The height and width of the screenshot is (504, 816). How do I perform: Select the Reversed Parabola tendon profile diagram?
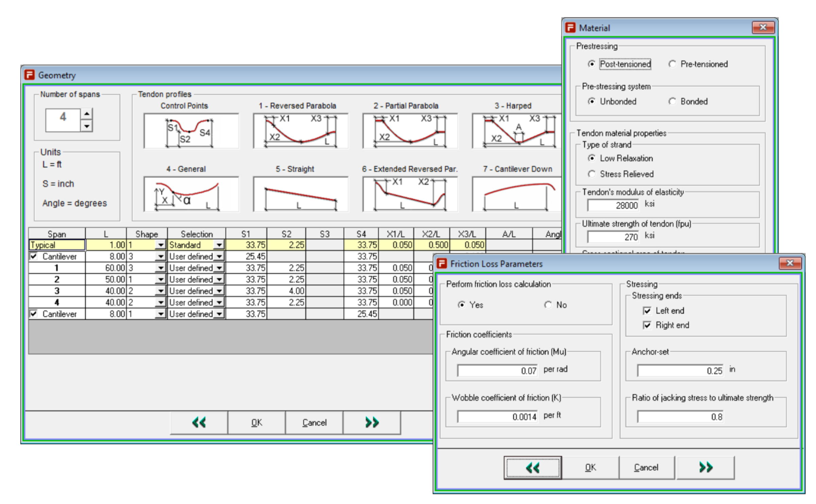pyautogui.click(x=300, y=131)
